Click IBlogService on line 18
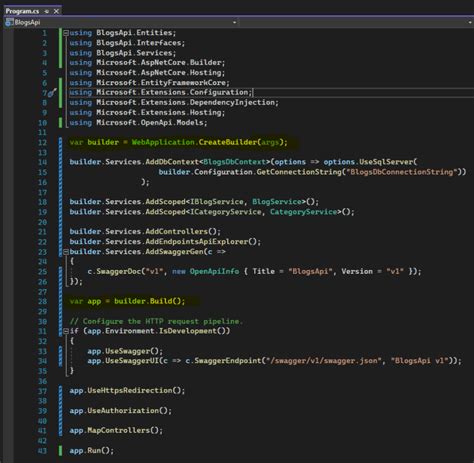 point(217,202)
